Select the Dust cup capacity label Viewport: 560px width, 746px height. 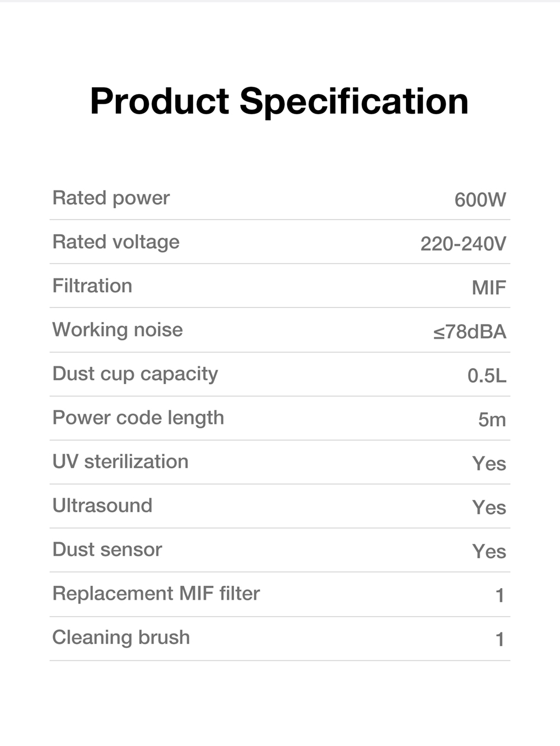(135, 374)
